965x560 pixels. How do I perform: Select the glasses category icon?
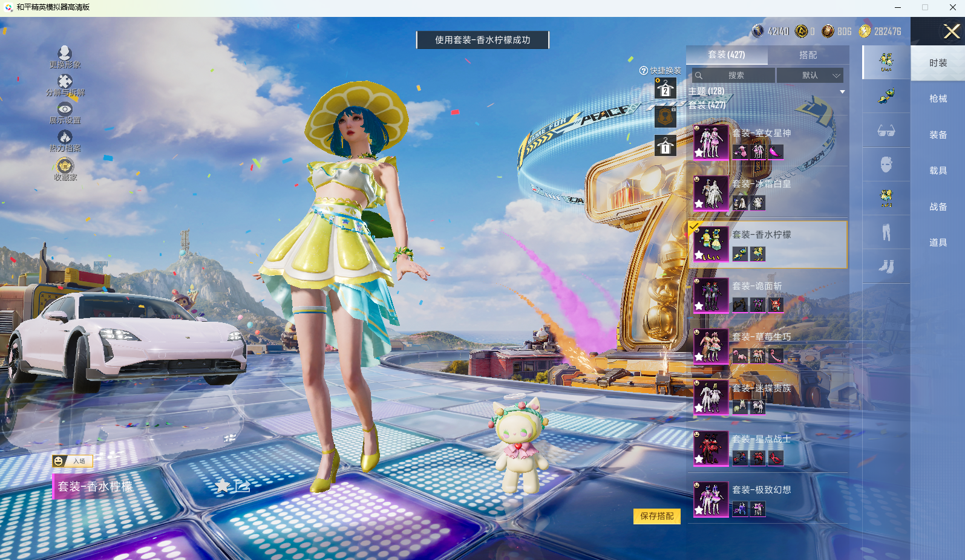tap(886, 130)
